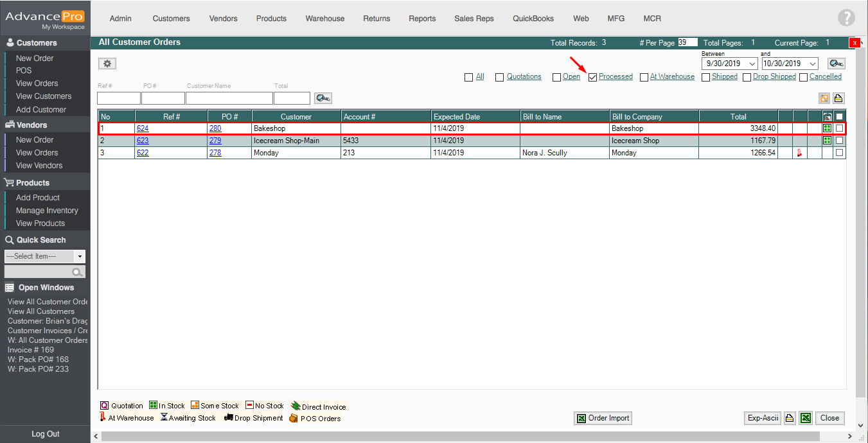
Task: Expand the Quick Search Select Item dropdown
Action: 80,256
